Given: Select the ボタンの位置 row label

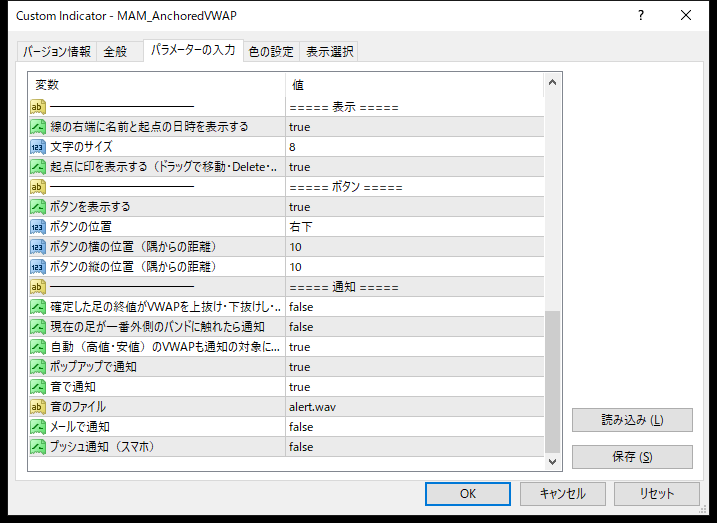Looking at the screenshot, I should (x=81, y=227).
